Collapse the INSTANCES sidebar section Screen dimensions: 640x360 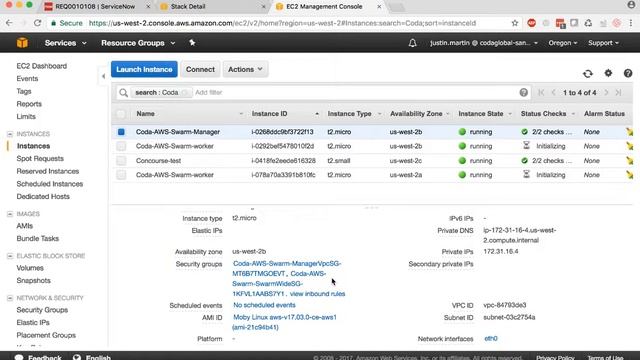coord(10,134)
